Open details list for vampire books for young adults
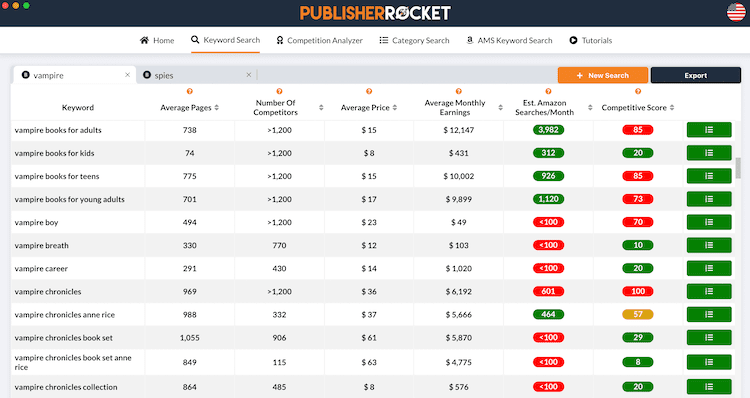The width and height of the screenshot is (750, 398). pos(709,199)
